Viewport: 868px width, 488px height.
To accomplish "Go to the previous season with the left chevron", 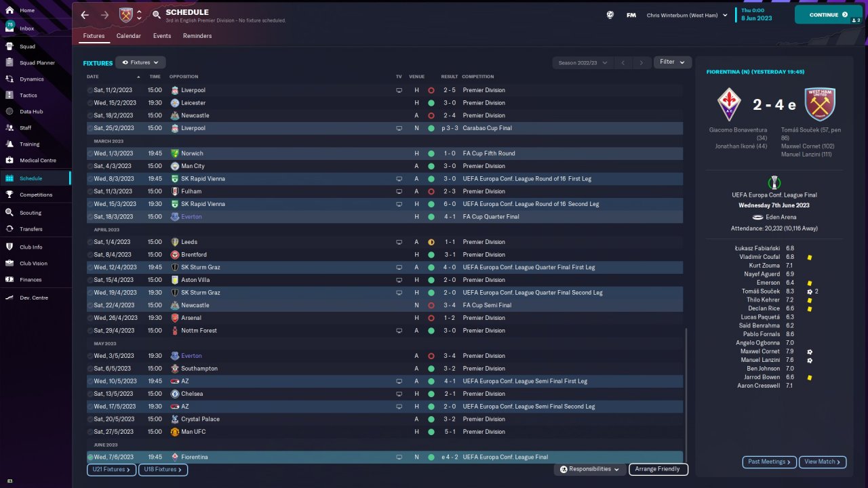I will (x=623, y=62).
